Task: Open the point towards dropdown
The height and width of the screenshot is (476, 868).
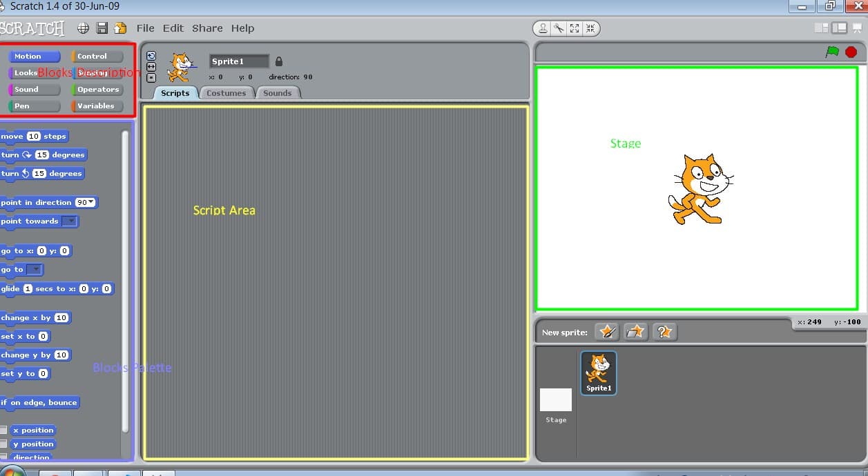Action: 70,221
